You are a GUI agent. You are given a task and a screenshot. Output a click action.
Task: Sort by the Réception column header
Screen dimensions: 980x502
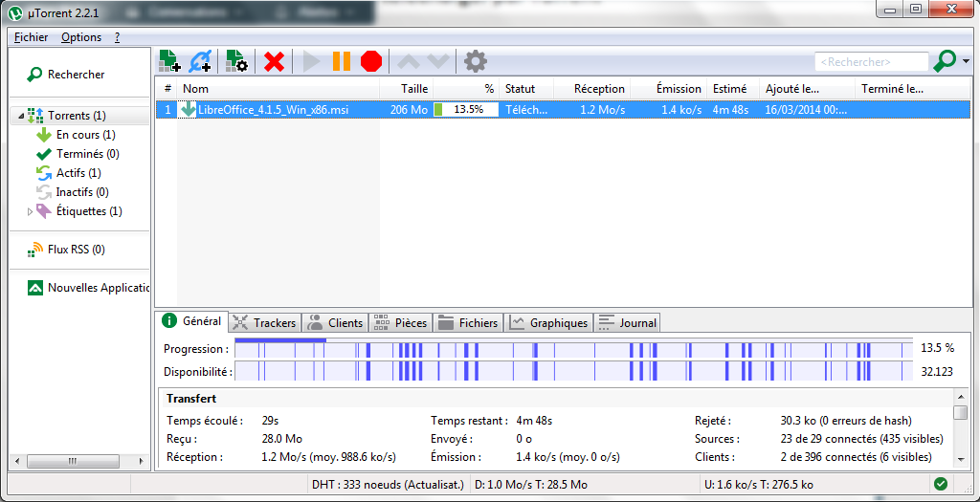point(591,89)
